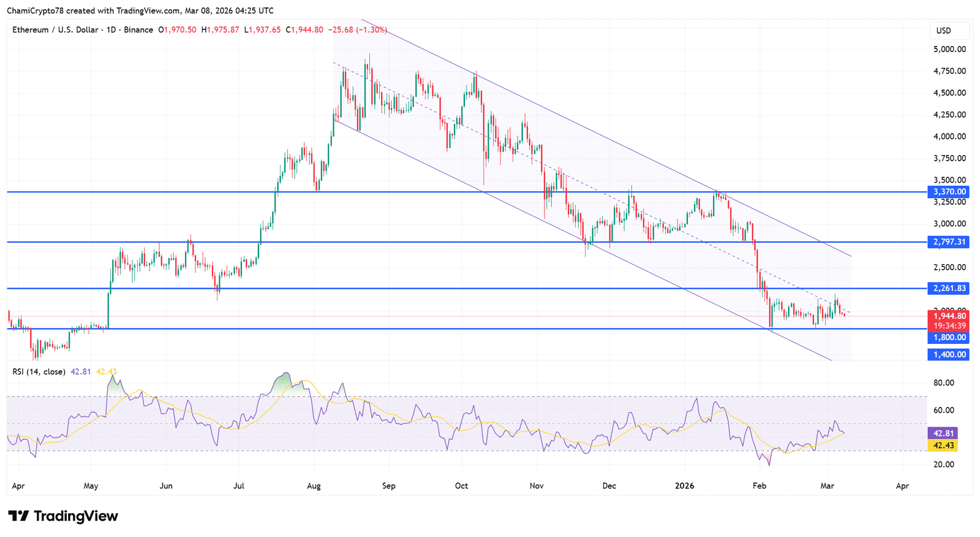The image size is (980, 537).
Task: Click the yellow 42.43 RSI average tag
Action: point(943,445)
